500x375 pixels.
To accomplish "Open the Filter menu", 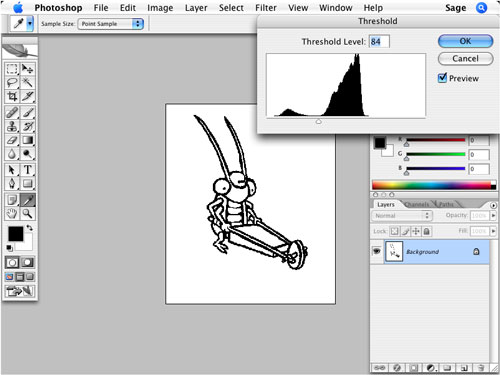I will [266, 8].
